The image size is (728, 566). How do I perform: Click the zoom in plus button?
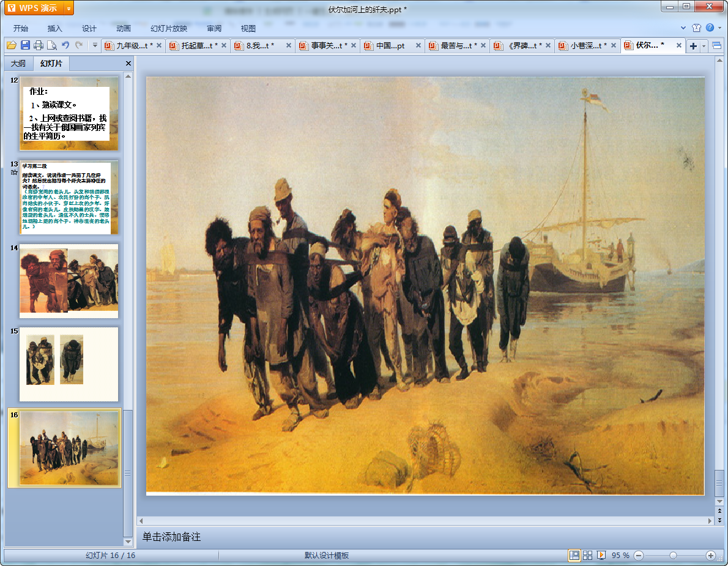point(710,556)
